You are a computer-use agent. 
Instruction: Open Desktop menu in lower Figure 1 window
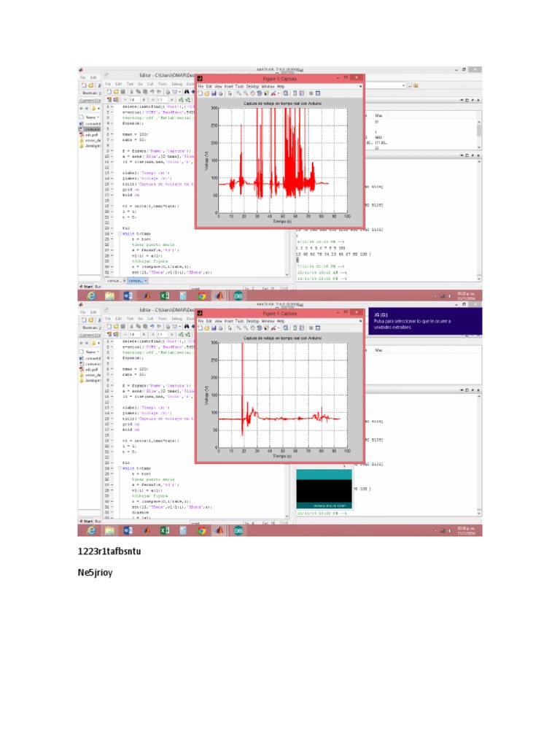[252, 321]
